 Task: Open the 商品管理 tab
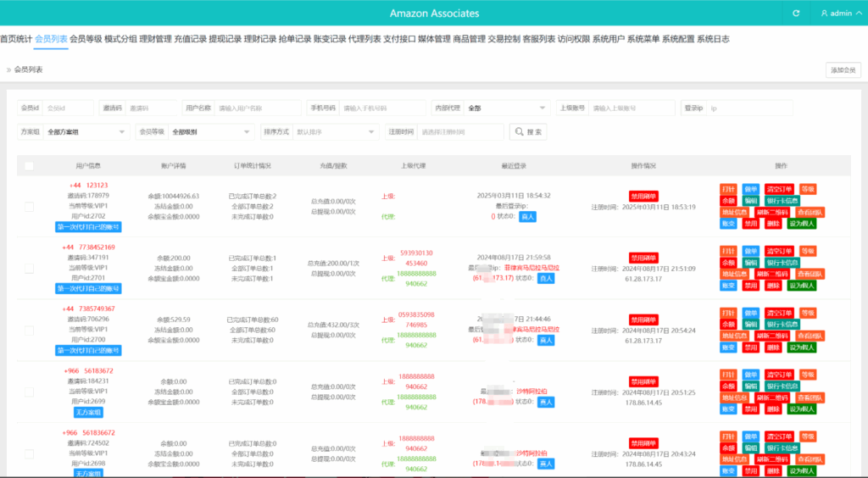point(470,39)
